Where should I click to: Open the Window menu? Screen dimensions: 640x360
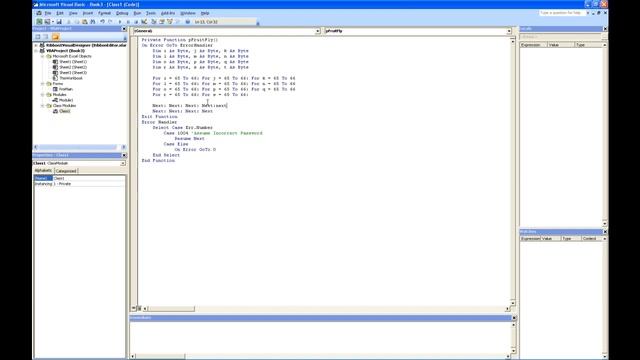[x=188, y=13]
